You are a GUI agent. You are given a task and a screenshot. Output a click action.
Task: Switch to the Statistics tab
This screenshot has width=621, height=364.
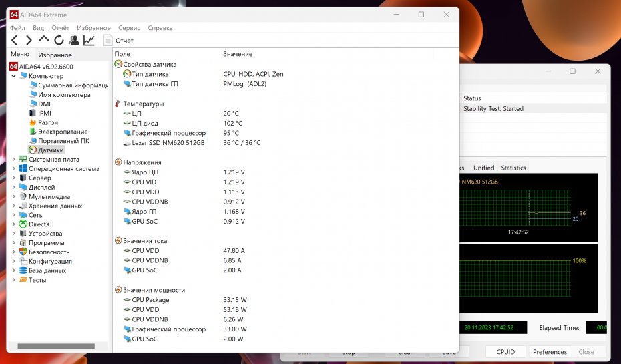(x=513, y=168)
